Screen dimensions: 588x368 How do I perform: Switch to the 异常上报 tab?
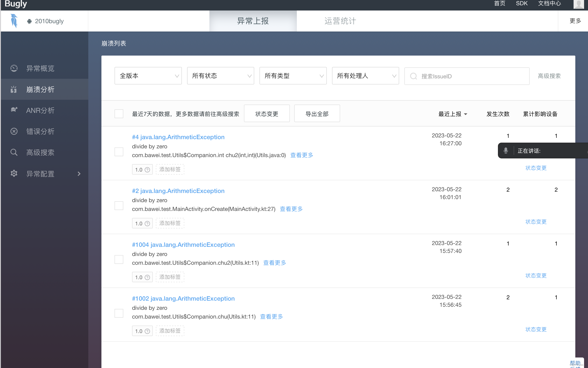(253, 21)
